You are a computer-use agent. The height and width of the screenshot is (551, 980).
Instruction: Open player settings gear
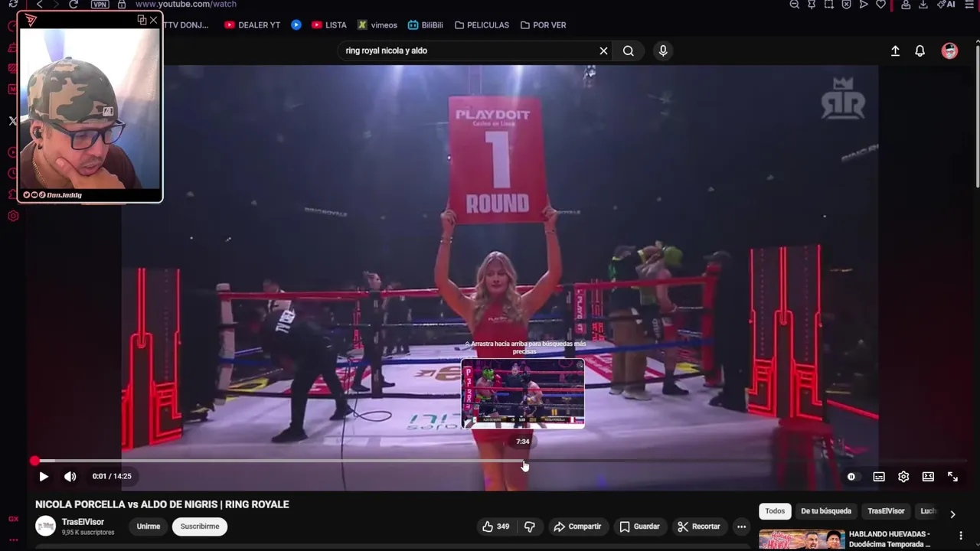pyautogui.click(x=903, y=477)
